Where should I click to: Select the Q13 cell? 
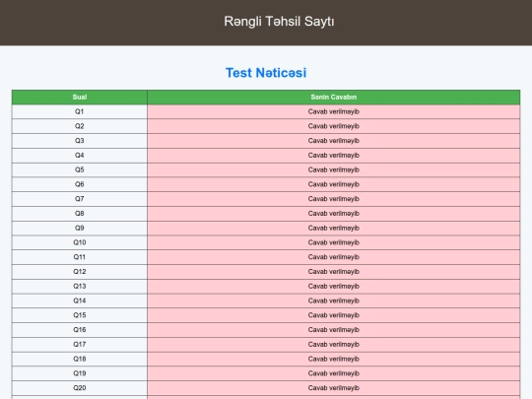pos(80,287)
